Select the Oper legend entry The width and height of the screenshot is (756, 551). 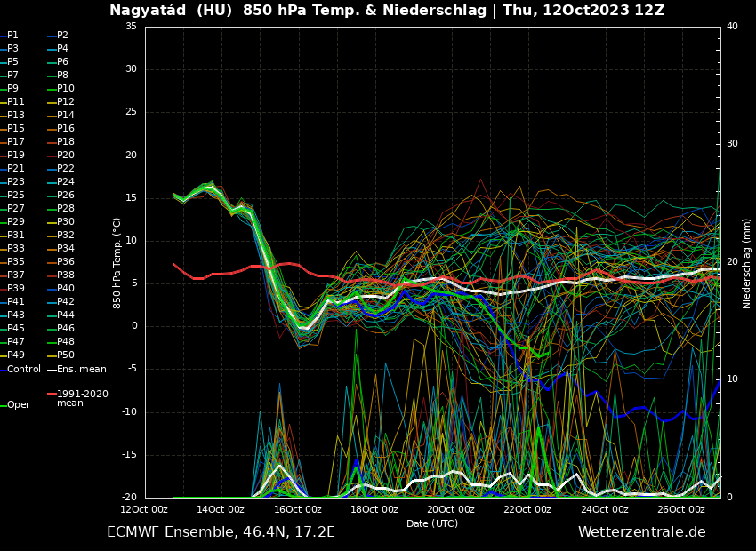18,404
